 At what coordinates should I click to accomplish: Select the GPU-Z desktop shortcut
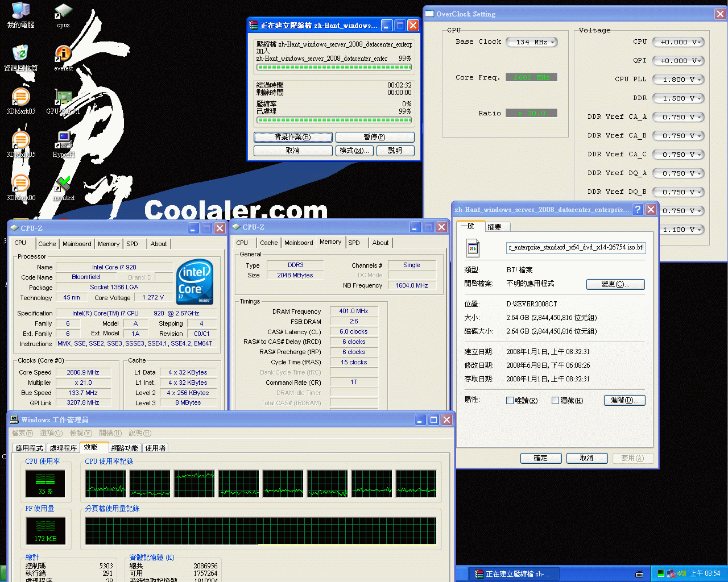pyautogui.click(x=63, y=101)
